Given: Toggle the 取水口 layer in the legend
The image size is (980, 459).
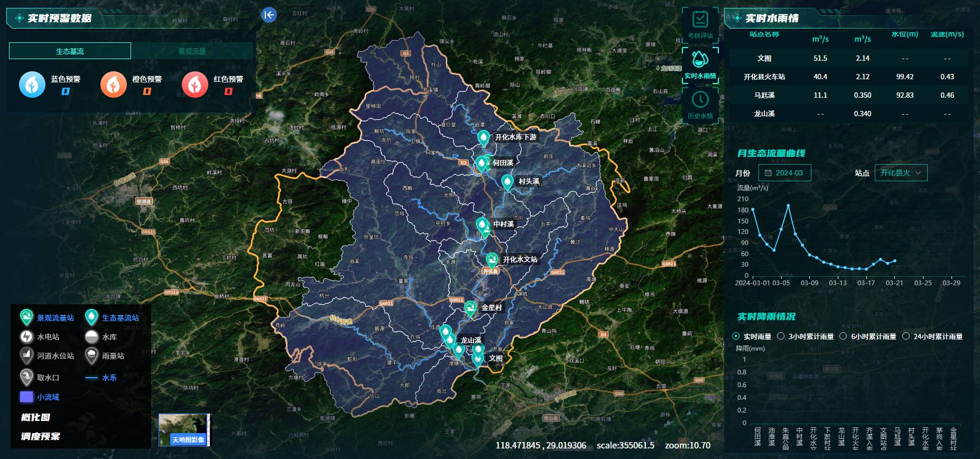Looking at the screenshot, I should point(40,377).
